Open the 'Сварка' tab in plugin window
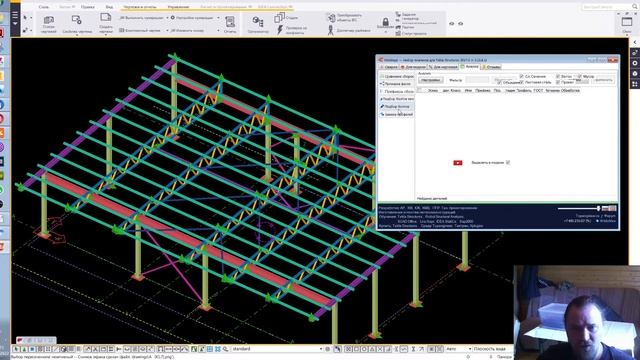 [x=389, y=67]
